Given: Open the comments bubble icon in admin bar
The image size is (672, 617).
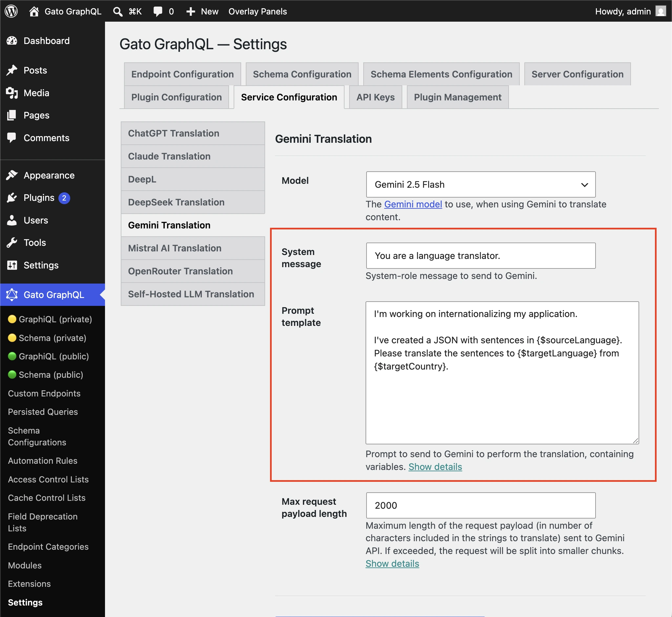Looking at the screenshot, I should point(158,12).
